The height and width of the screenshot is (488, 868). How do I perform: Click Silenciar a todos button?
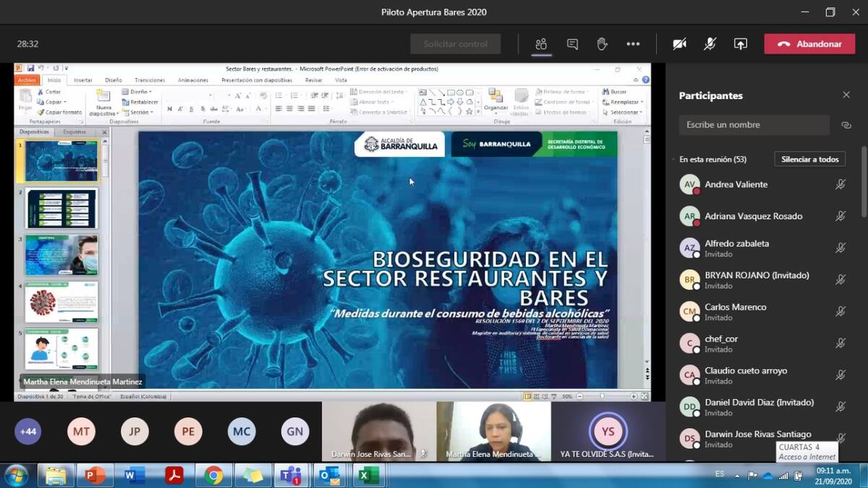point(809,159)
